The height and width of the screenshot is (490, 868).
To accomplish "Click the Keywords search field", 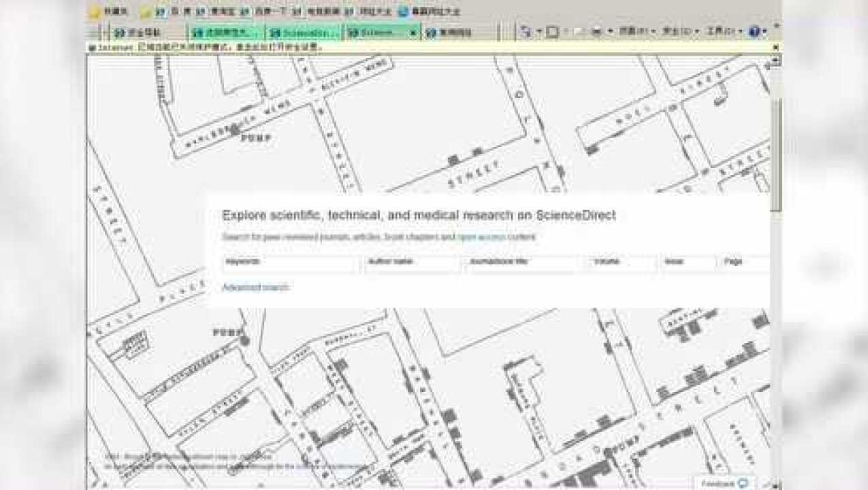I will pyautogui.click(x=290, y=263).
